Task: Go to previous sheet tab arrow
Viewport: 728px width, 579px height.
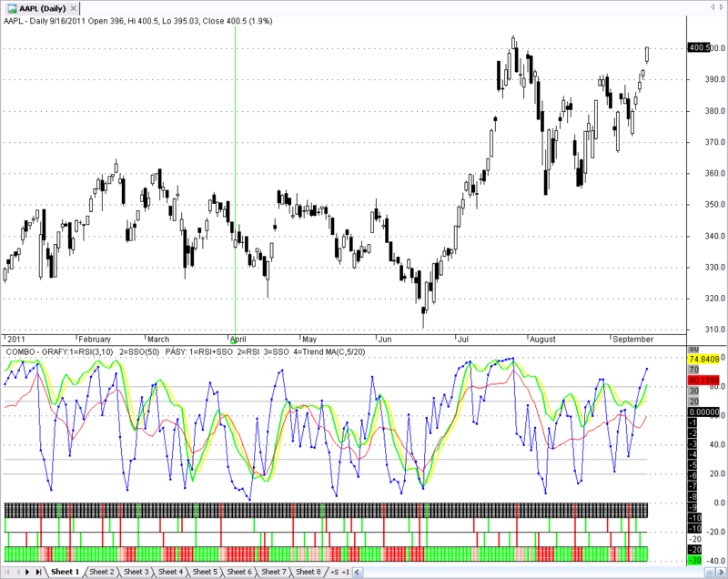Action: (17, 572)
